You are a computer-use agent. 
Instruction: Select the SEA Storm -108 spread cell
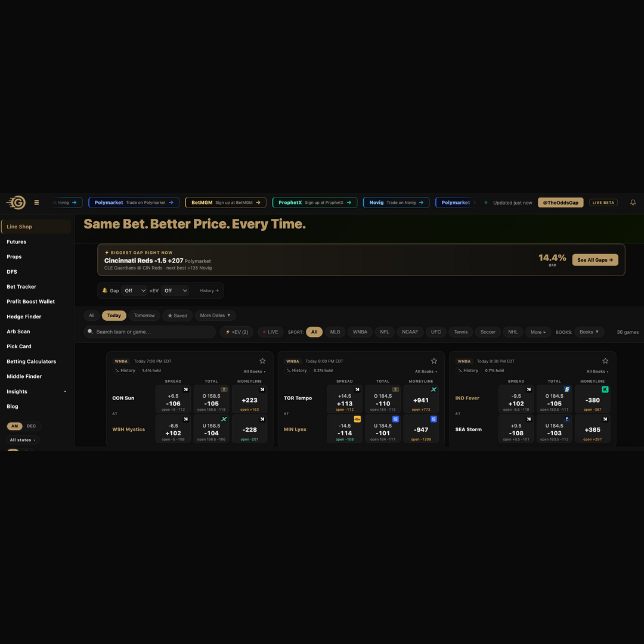(x=516, y=428)
